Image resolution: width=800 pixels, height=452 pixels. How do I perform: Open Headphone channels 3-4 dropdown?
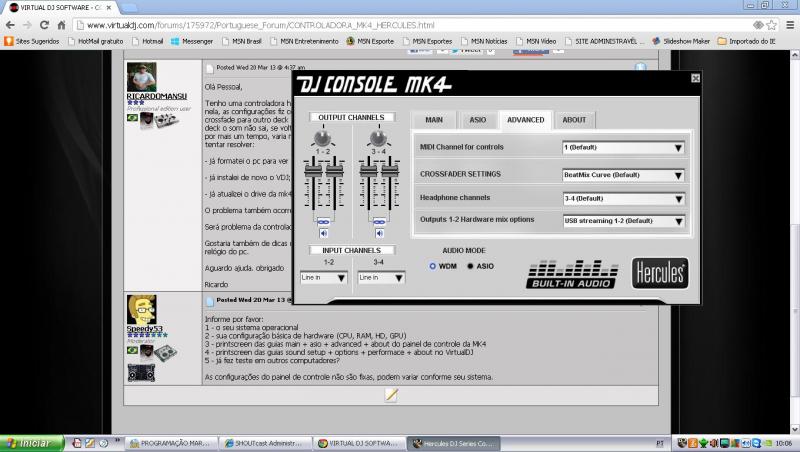point(623,198)
